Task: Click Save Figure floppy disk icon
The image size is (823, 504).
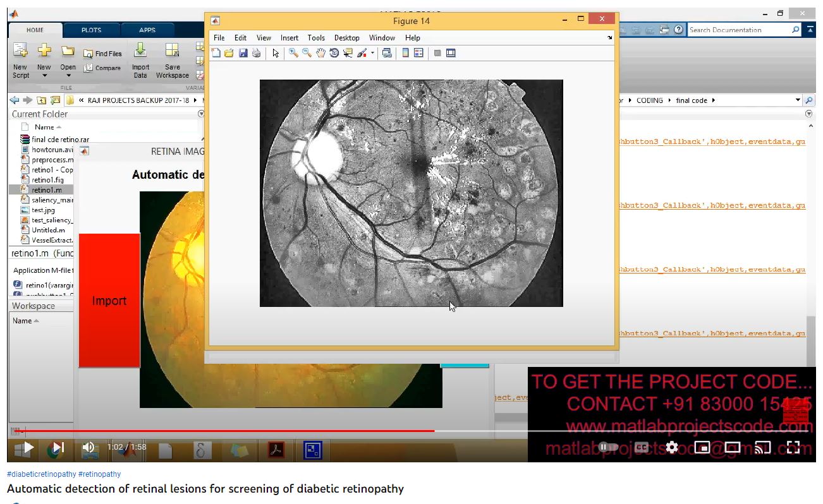Action: [243, 53]
